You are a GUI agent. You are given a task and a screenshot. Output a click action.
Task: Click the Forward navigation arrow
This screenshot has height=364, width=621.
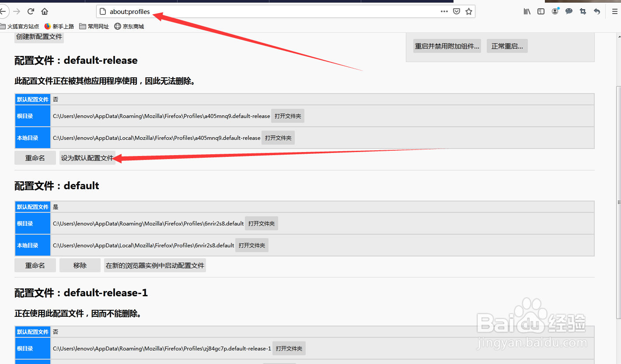point(17,11)
